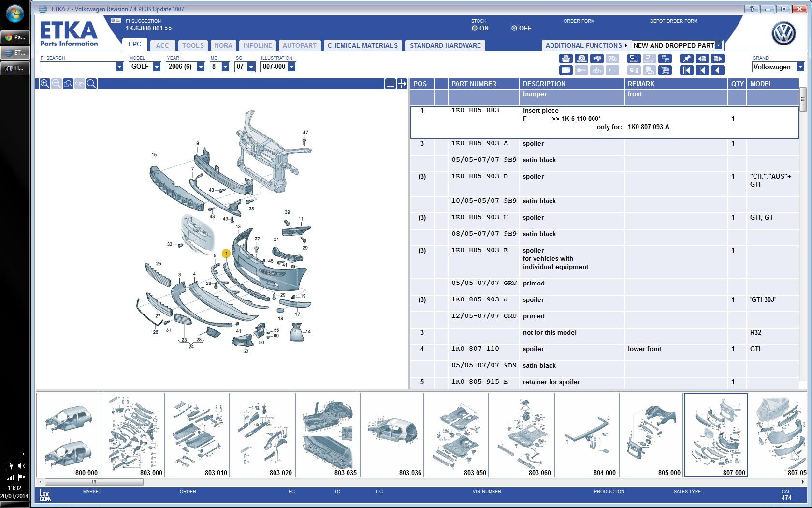Image resolution: width=812 pixels, height=508 pixels.
Task: Open the BRAND dropdown showing Volkswagen
Action: click(800, 67)
